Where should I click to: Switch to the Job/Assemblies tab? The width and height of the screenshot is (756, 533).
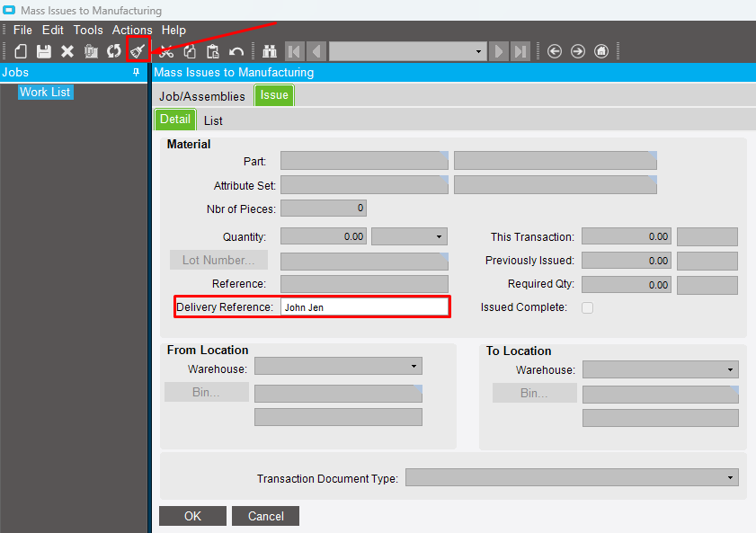(x=202, y=96)
